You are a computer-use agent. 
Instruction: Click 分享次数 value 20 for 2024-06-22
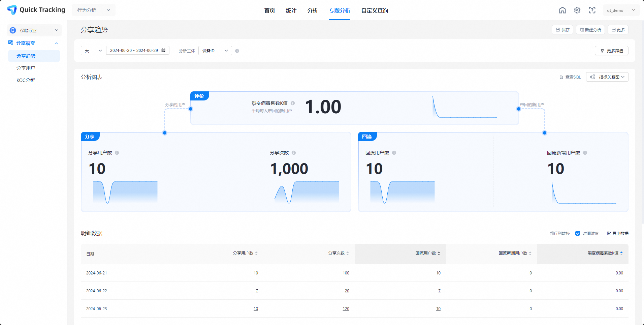(347, 291)
